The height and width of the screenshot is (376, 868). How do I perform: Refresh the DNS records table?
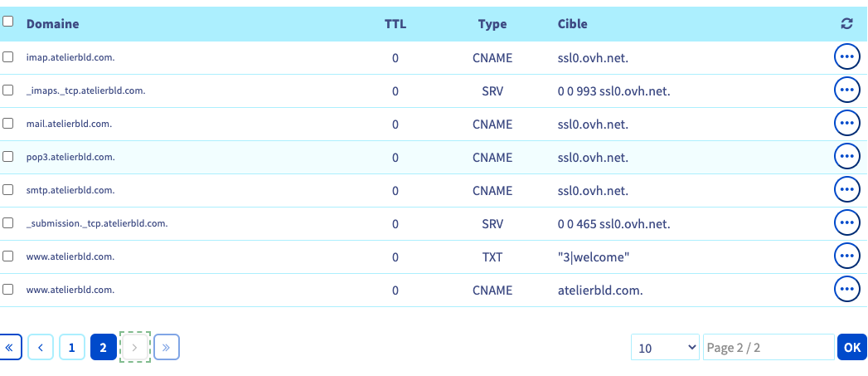[x=846, y=24]
